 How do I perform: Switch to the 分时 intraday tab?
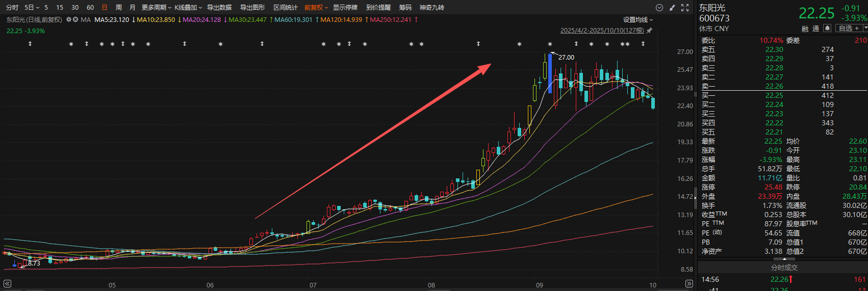coord(12,8)
